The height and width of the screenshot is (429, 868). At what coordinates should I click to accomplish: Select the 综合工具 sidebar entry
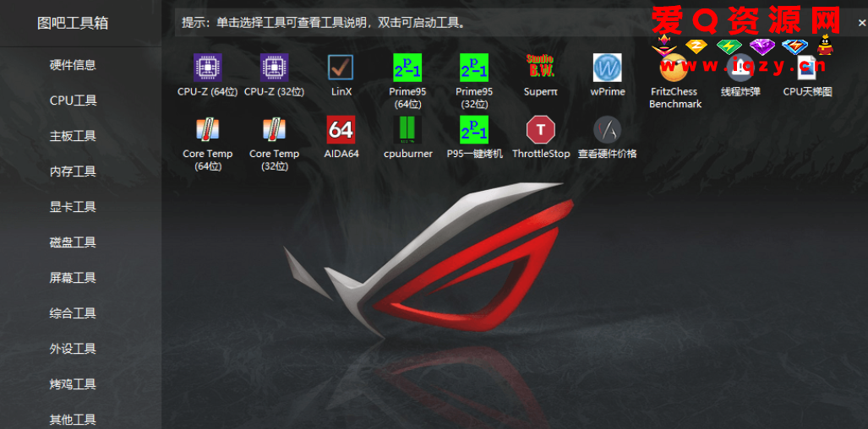coord(73,313)
